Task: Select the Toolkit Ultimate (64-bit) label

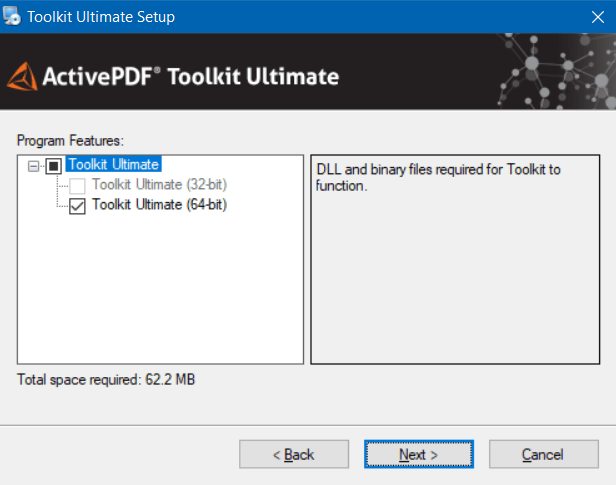Action: pyautogui.click(x=159, y=205)
